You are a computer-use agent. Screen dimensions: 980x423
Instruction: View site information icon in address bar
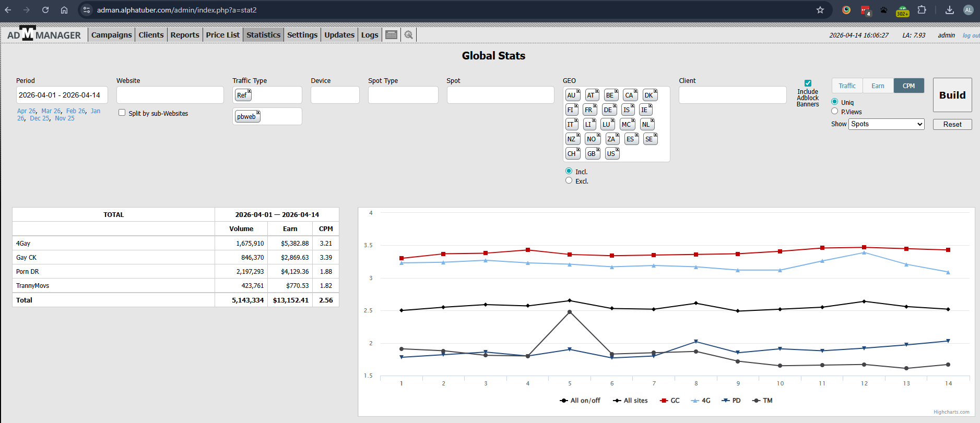(87, 10)
